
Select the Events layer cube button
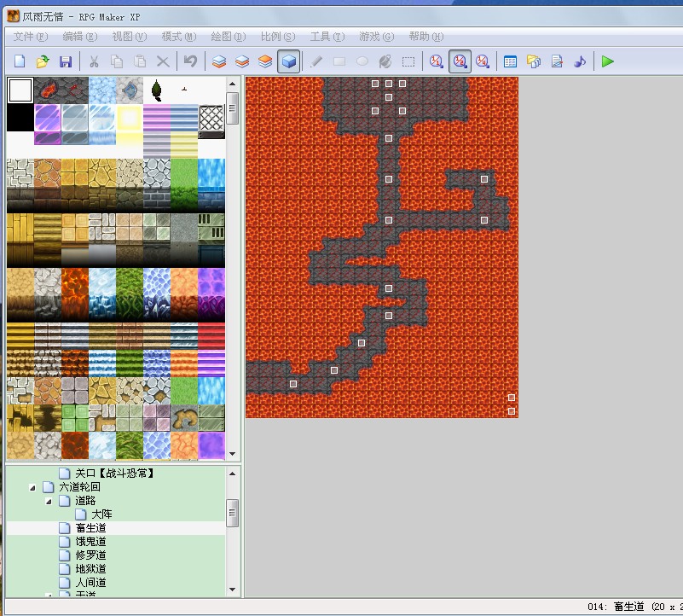pyautogui.click(x=289, y=61)
